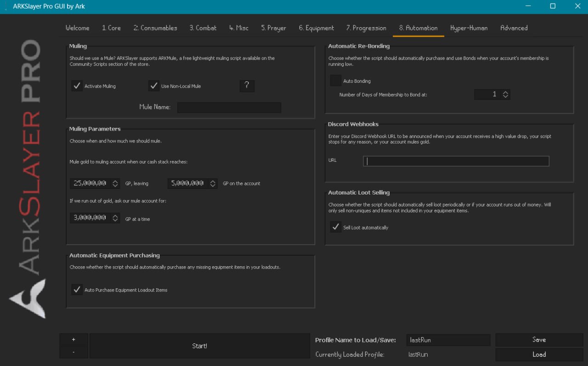Open the Welcome tab
588x366 pixels.
[x=77, y=28]
